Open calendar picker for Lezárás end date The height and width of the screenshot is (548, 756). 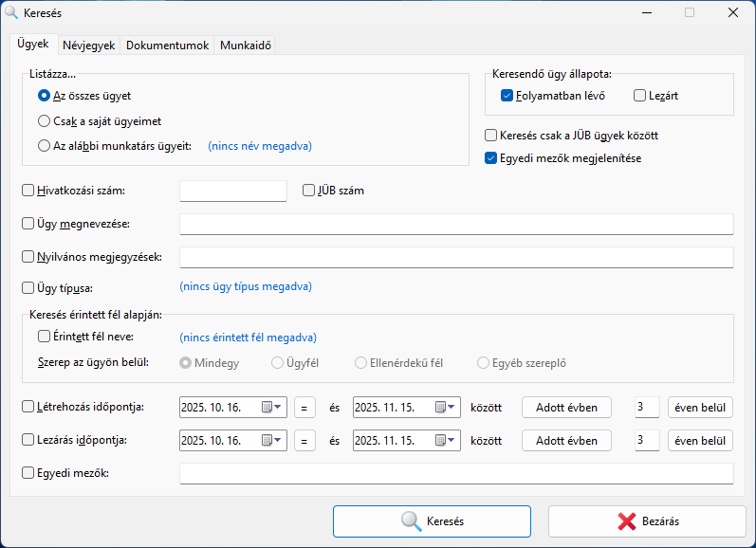tap(445, 441)
